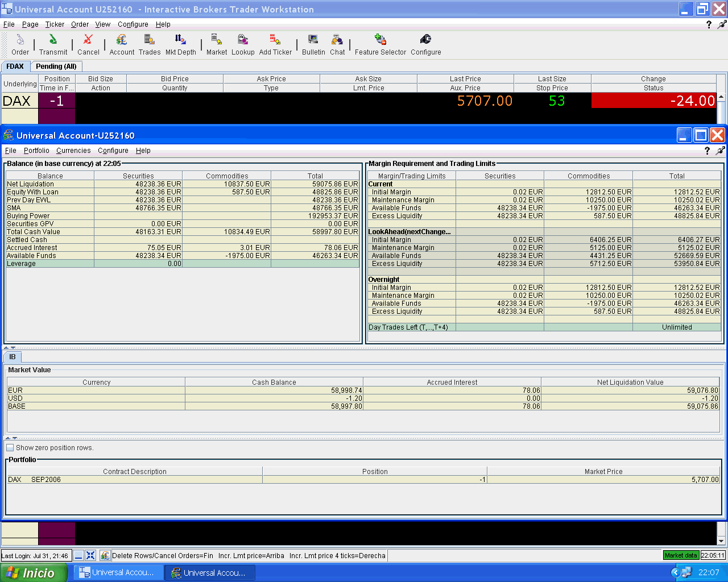Switch to the Pending (All) tab
This screenshot has height=582, width=728.
point(56,66)
